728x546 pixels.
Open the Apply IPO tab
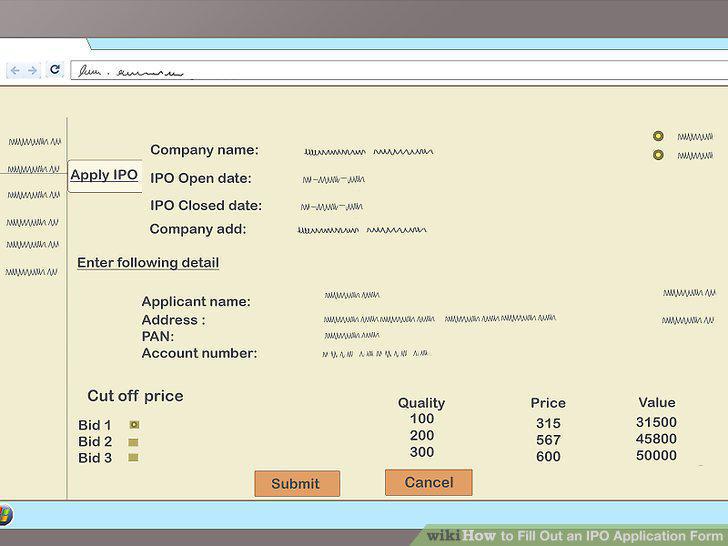coord(104,175)
